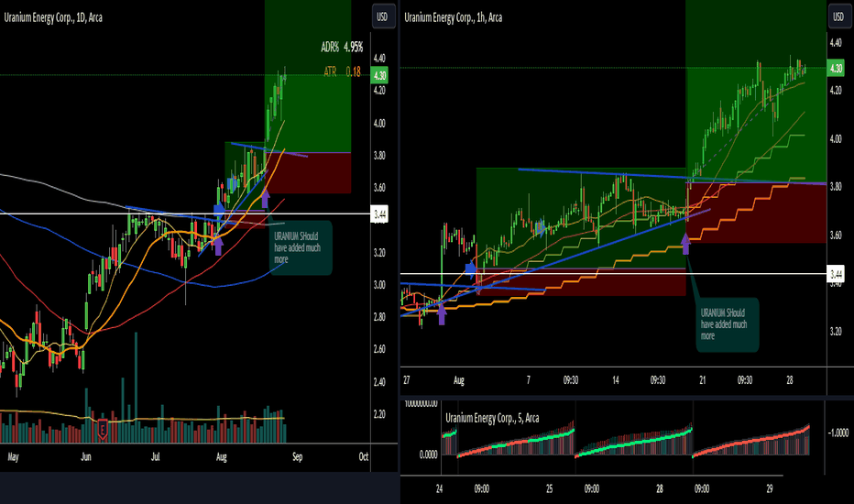Click 'Jul' on the daily time axis

tap(155, 456)
